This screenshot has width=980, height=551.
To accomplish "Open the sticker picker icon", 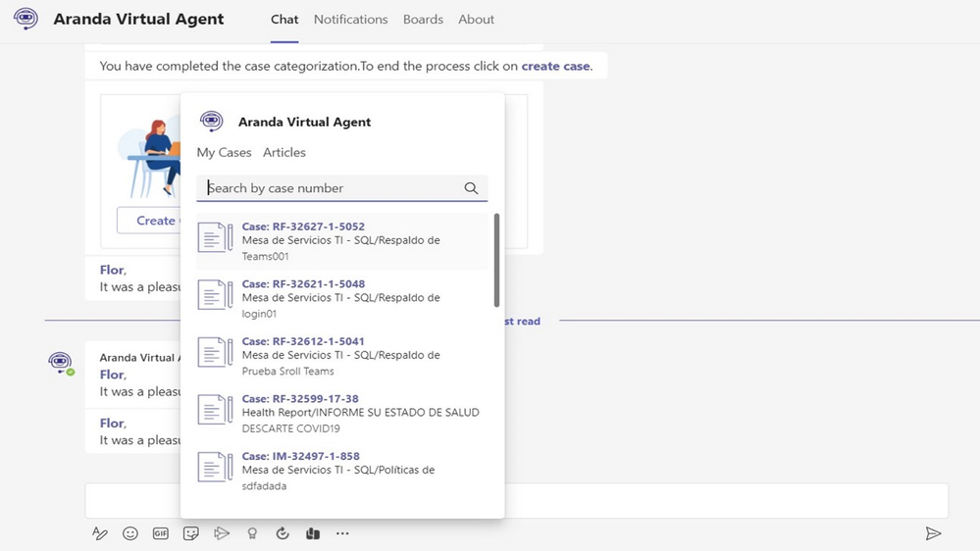I will [190, 533].
